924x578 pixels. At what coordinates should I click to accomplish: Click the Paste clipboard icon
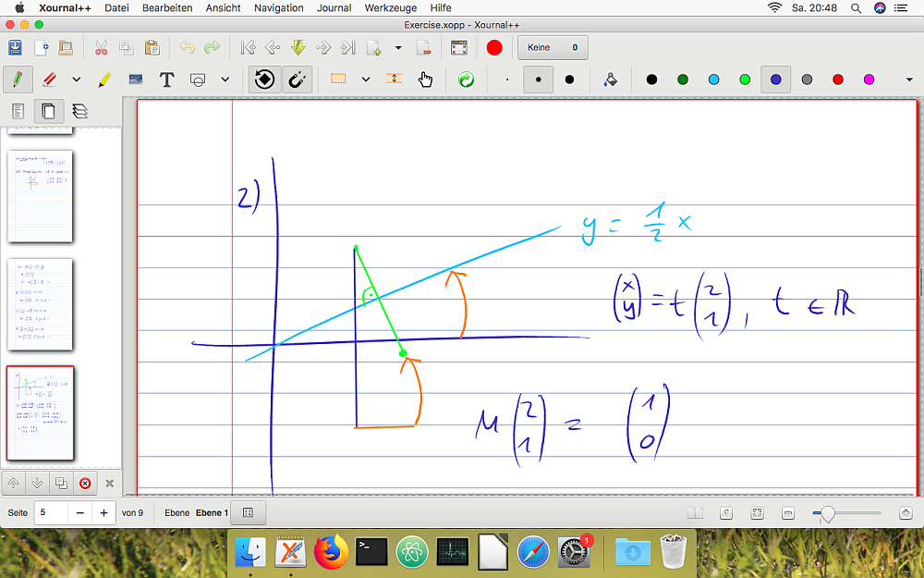click(x=152, y=48)
